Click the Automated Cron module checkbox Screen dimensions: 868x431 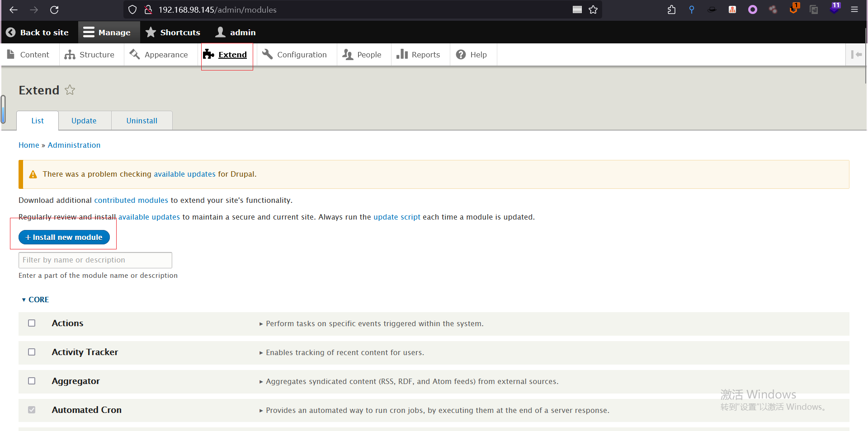coord(32,410)
